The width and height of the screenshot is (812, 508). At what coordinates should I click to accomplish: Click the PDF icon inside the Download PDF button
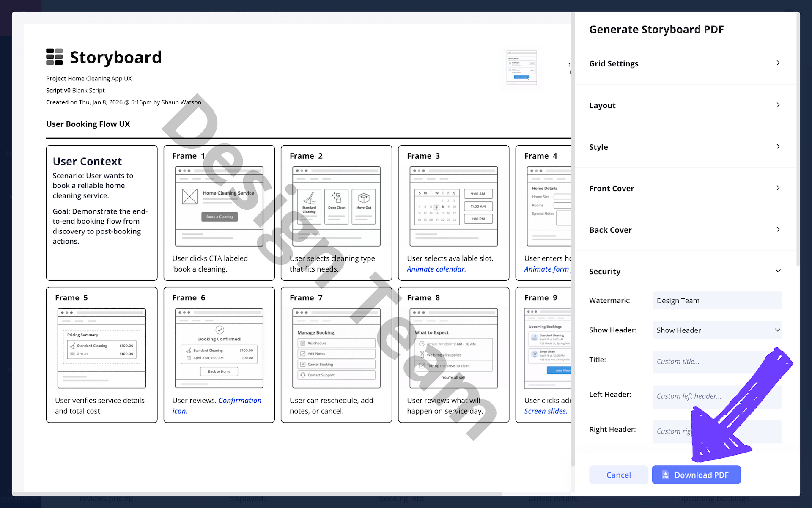(666, 475)
